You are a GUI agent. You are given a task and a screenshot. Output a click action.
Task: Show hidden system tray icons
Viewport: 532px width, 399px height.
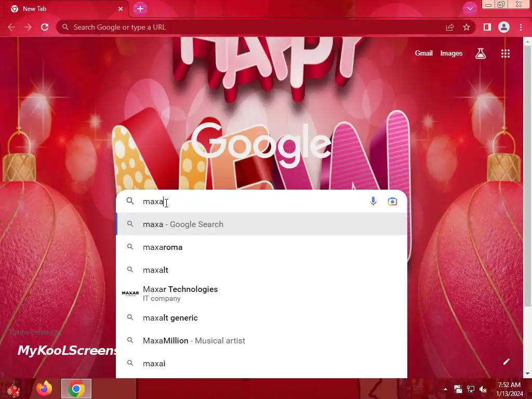[x=445, y=389]
